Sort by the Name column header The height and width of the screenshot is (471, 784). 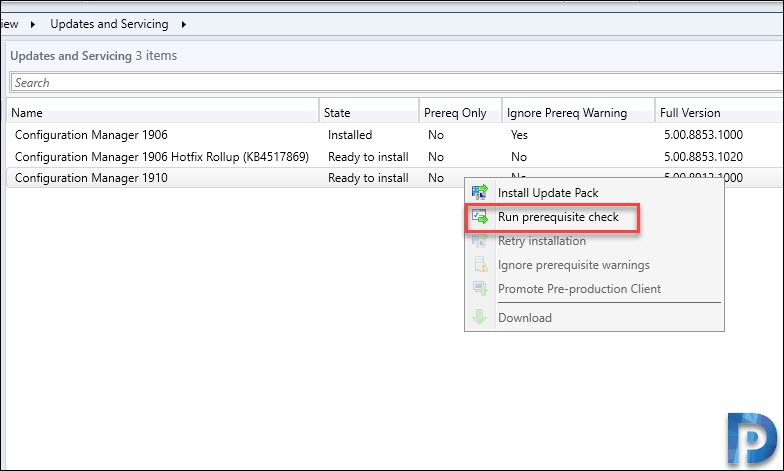[x=162, y=112]
